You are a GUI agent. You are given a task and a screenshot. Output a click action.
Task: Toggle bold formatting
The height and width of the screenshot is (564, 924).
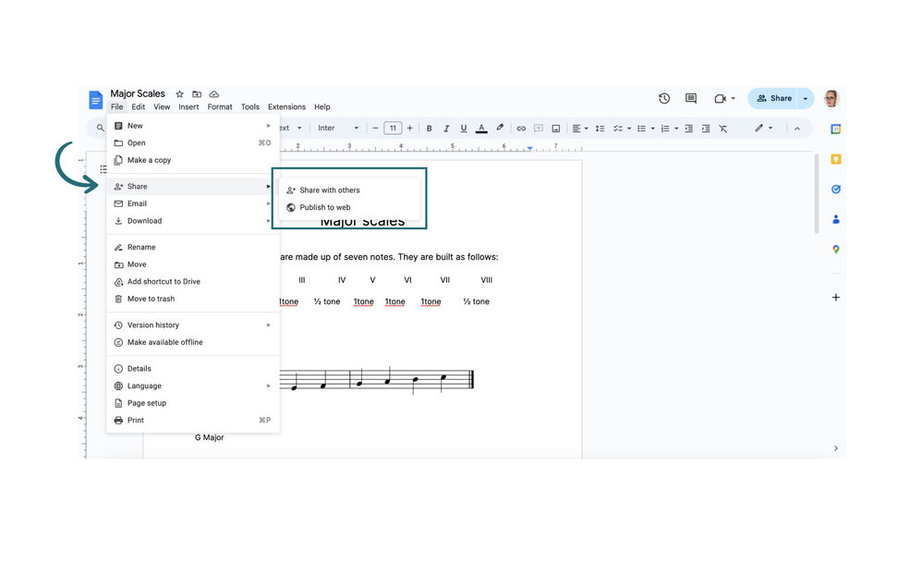(429, 128)
